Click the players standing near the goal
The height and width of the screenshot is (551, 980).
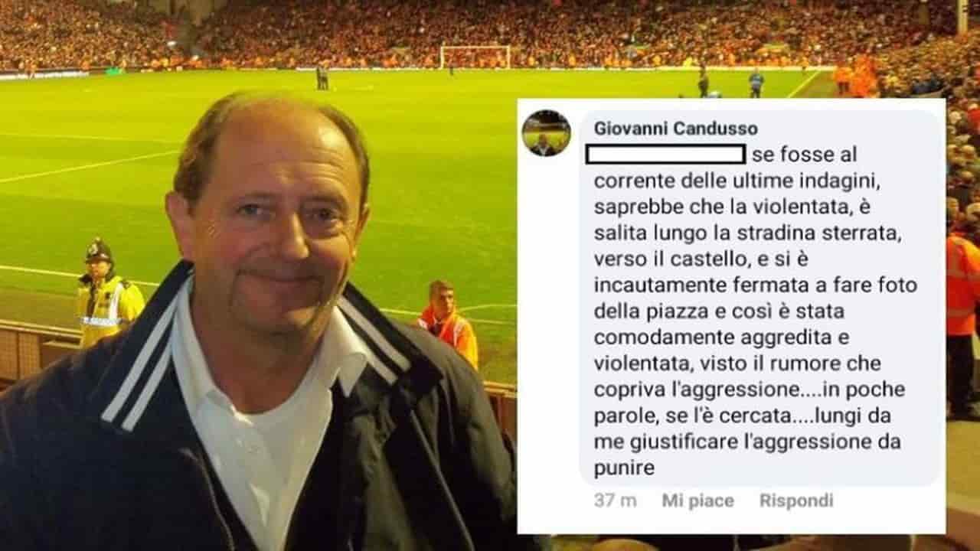[322, 76]
